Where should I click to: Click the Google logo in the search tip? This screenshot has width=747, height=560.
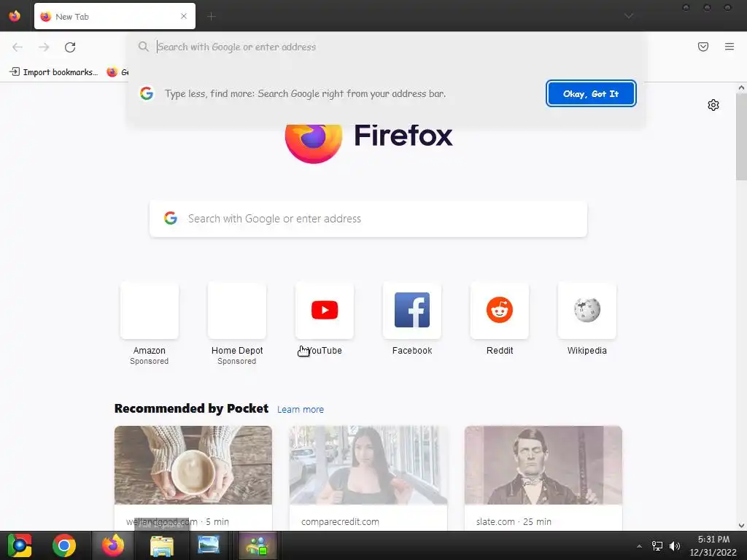click(147, 93)
